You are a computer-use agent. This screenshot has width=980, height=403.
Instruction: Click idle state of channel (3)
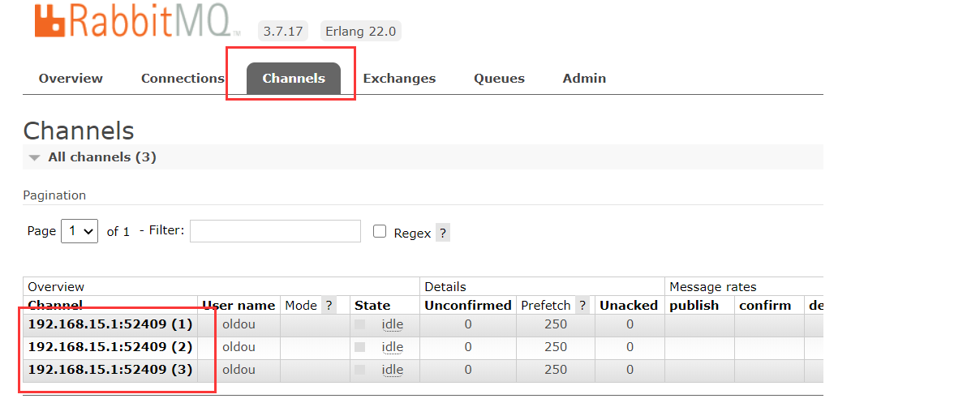[x=393, y=370]
